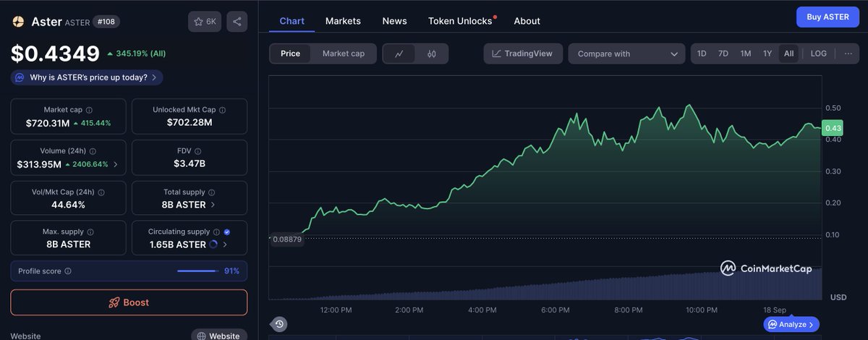Click the Buy ASTER button
Viewport: 868px width, 340px height.
click(x=827, y=17)
